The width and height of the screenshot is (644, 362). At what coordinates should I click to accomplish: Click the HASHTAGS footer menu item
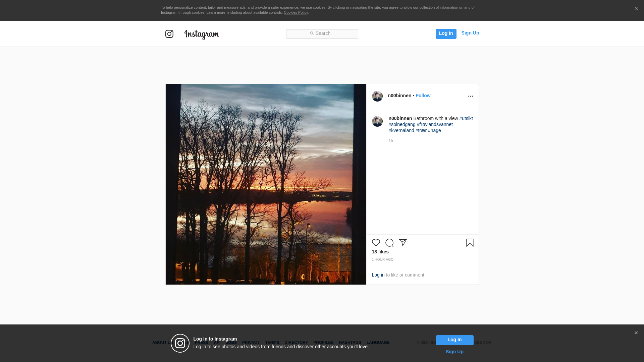point(350,343)
